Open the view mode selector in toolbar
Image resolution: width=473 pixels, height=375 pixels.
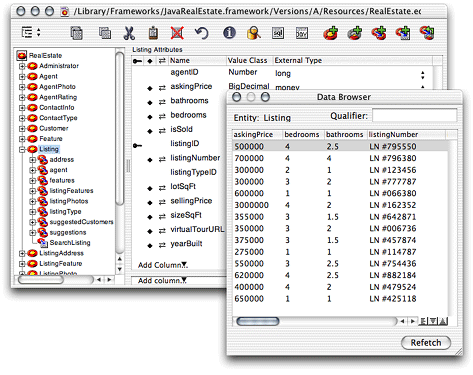(31, 32)
